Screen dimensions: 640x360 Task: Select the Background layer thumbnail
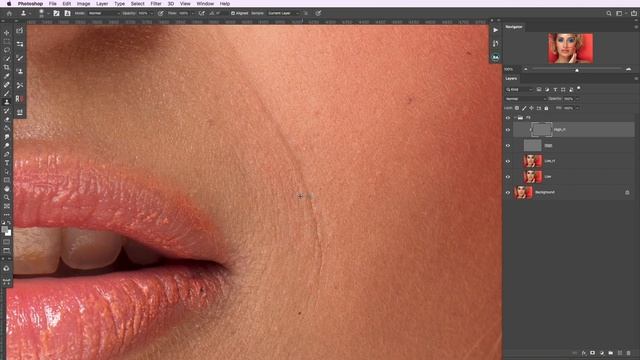point(523,192)
